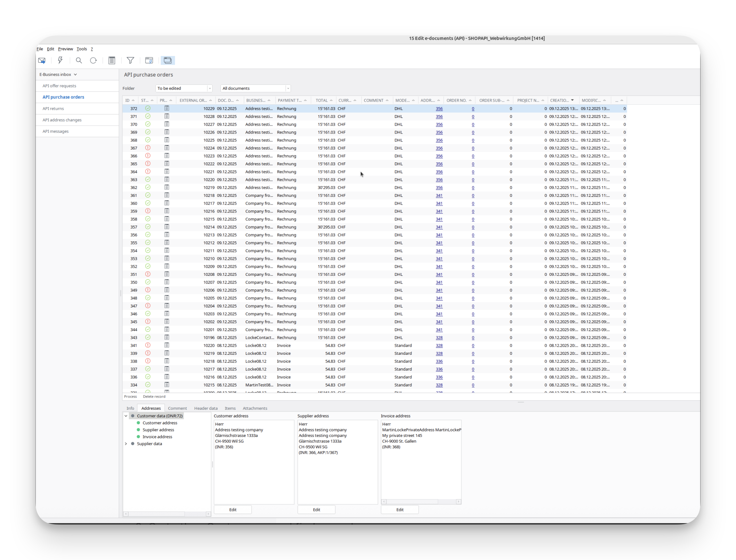Open the Tools menu
The height and width of the screenshot is (560, 736).
click(82, 49)
